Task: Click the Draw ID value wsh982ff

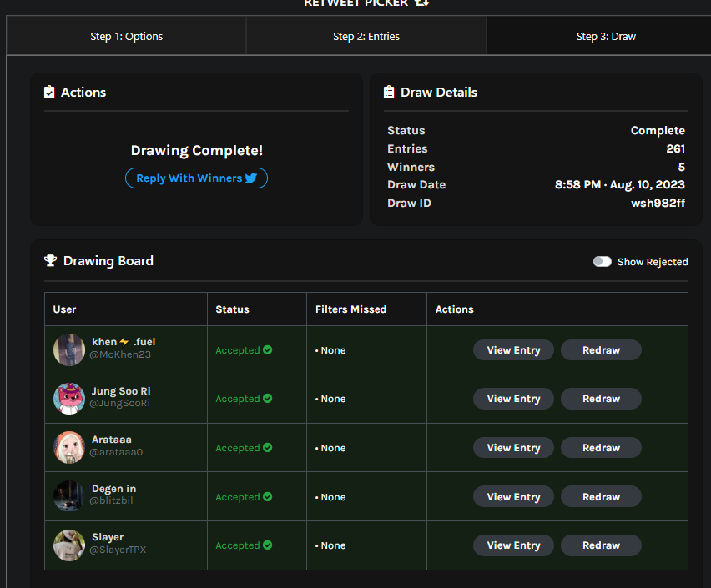Action: point(658,203)
